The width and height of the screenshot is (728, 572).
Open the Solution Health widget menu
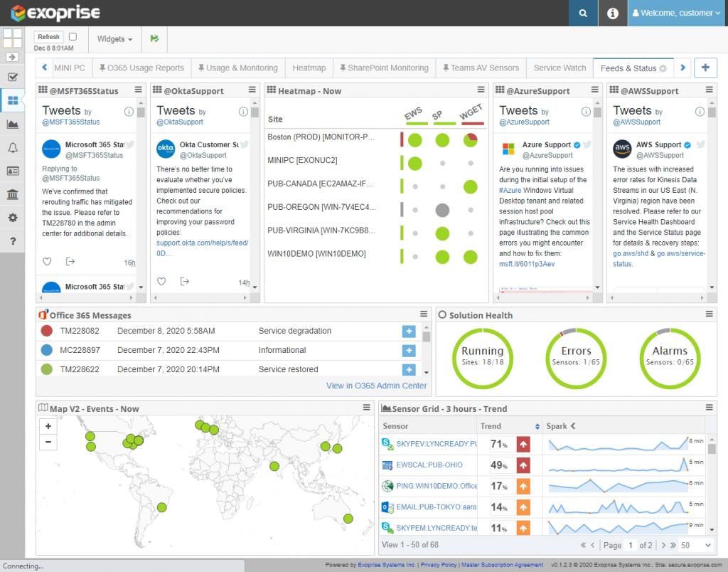[x=709, y=314]
